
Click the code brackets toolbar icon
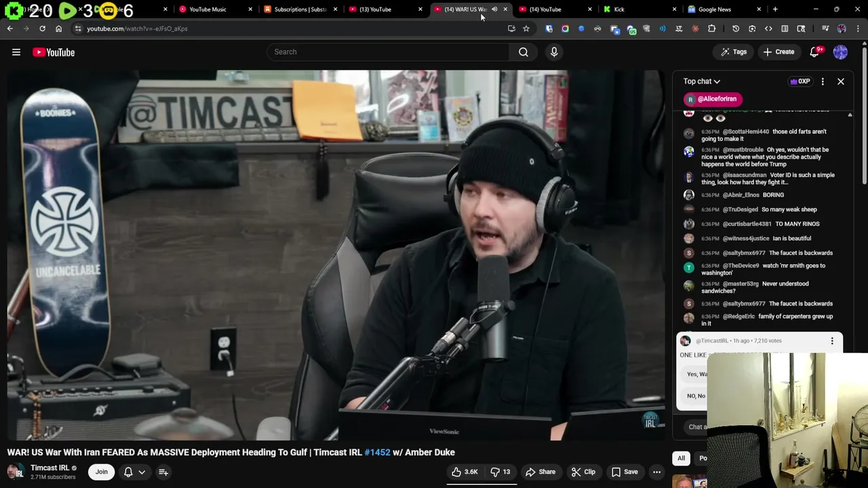point(768,28)
